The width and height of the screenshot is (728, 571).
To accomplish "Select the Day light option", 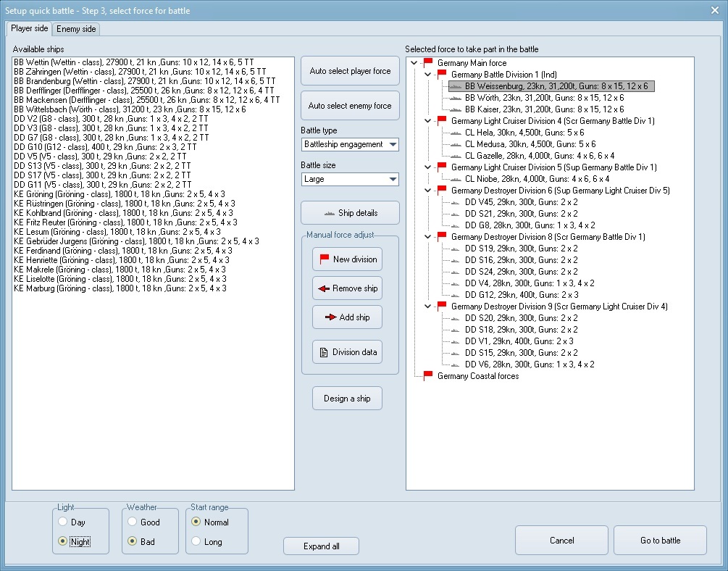I will click(x=63, y=522).
